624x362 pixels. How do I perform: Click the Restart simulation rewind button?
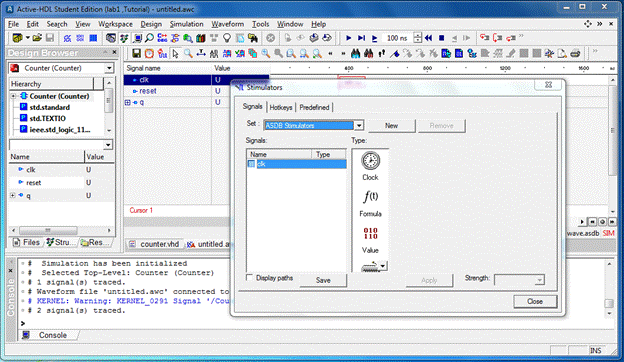(429, 38)
